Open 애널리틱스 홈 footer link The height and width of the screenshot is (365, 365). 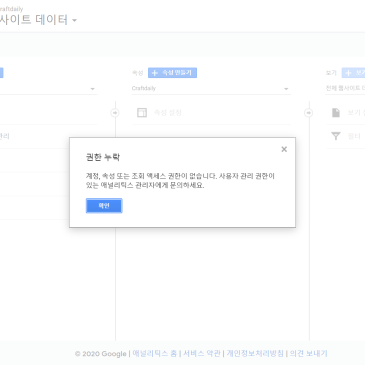point(155,353)
